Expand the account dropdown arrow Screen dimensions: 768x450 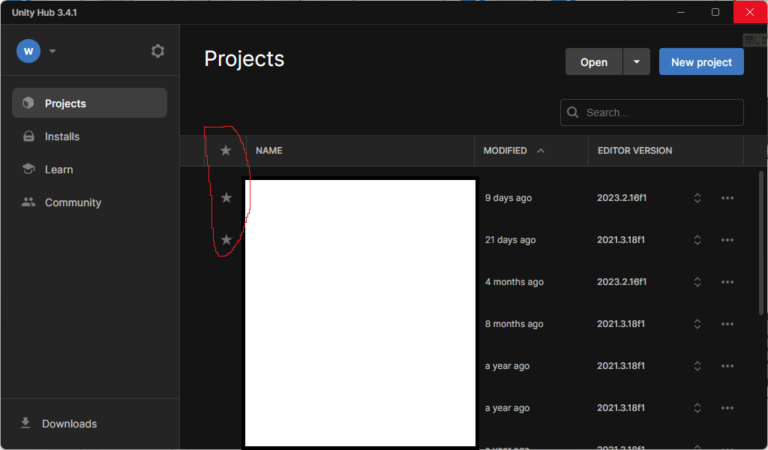click(x=53, y=51)
